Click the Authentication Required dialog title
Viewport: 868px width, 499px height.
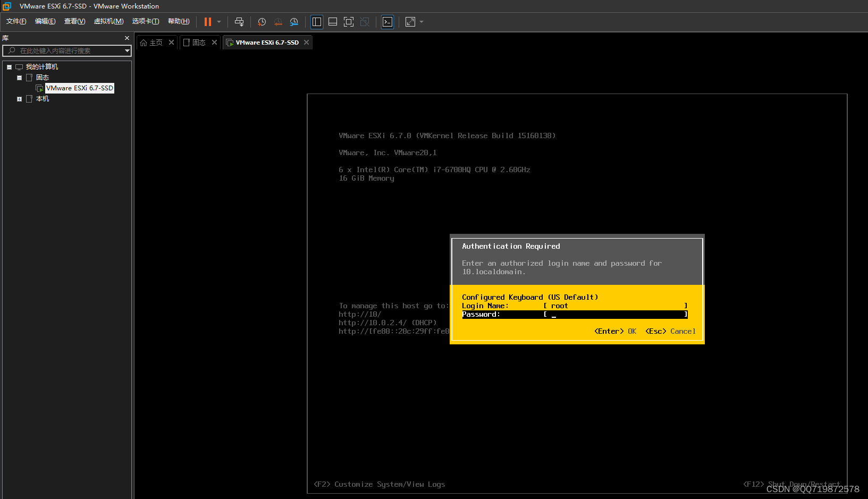point(511,246)
